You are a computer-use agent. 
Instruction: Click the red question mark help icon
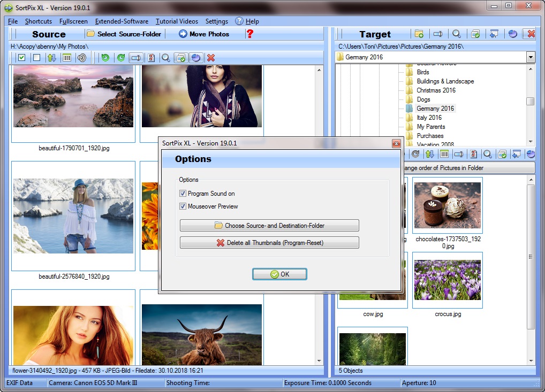coord(249,34)
